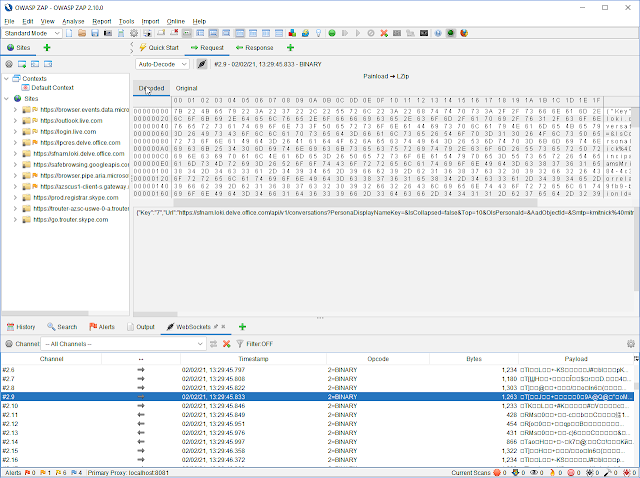Screen dimensions: 640x478
Task: Toggle the green ZAP HUD button
Action: (451, 33)
